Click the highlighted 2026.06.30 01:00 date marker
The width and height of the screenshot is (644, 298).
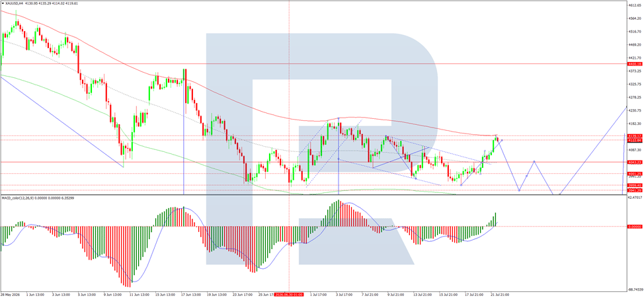coord(289,295)
